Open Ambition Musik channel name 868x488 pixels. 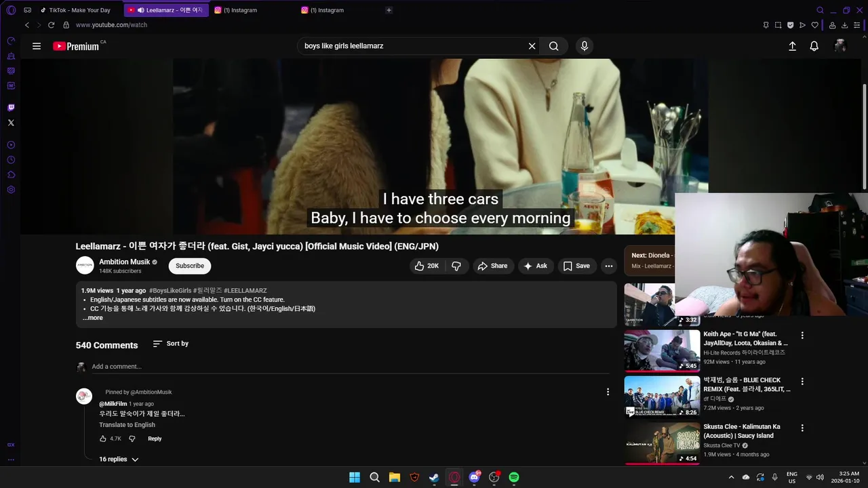(x=124, y=262)
